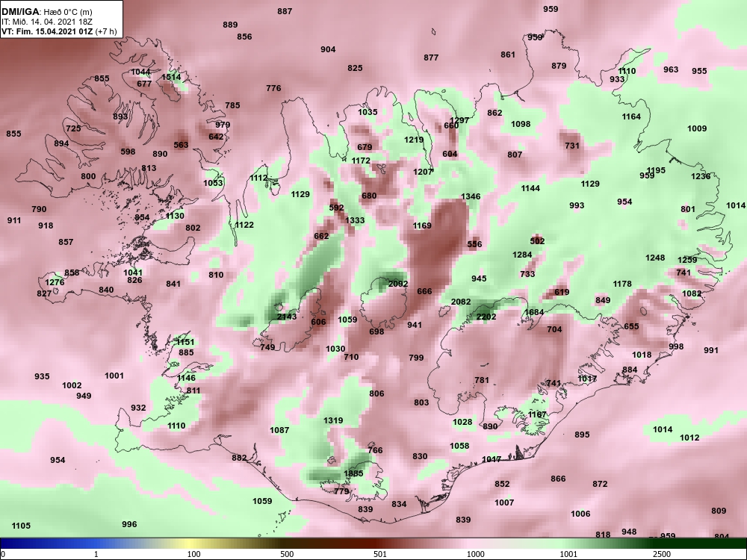Click the '(+7 h)' forecast offset label
The image size is (747, 560).
pos(106,31)
